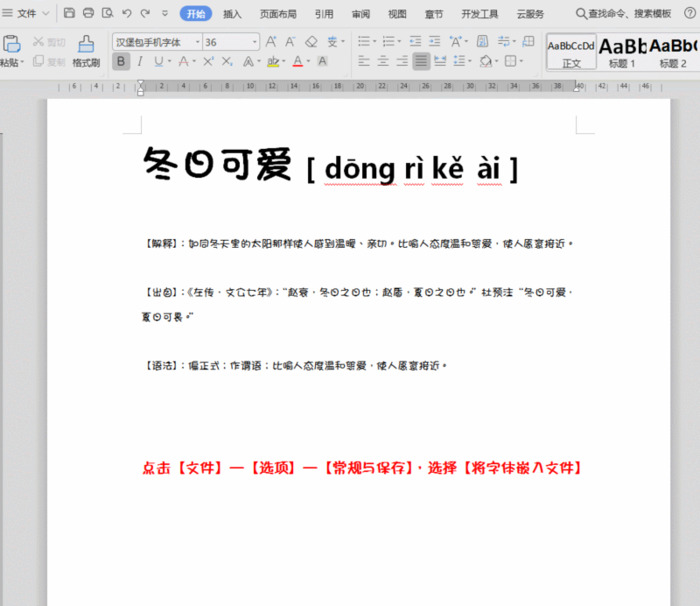The image size is (700, 606).
Task: Toggle Underline formatting
Action: [158, 61]
